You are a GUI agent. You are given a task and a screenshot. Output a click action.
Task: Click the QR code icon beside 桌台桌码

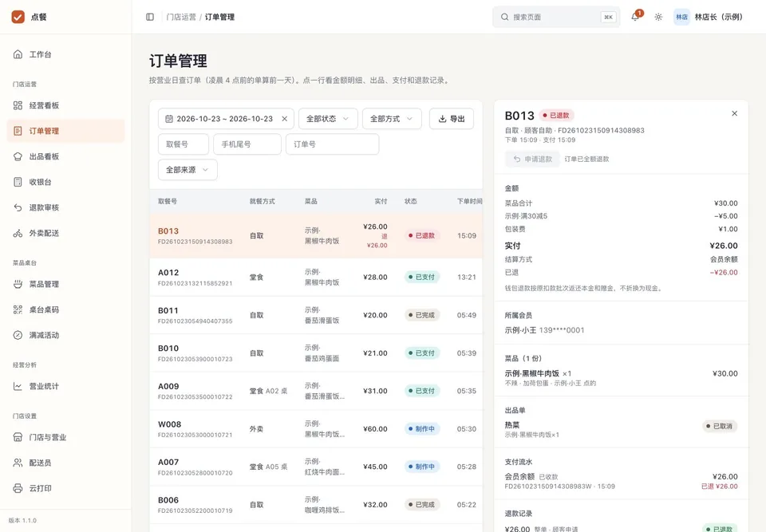pos(18,309)
